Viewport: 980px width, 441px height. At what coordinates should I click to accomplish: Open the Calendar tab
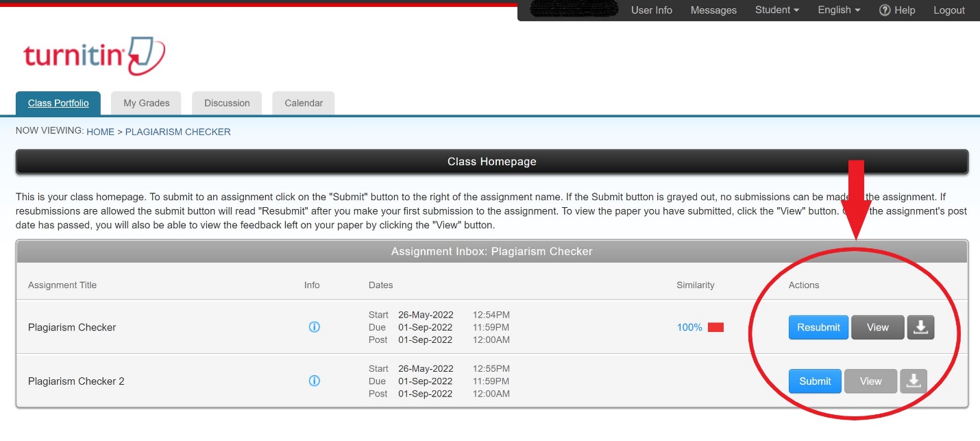[304, 103]
